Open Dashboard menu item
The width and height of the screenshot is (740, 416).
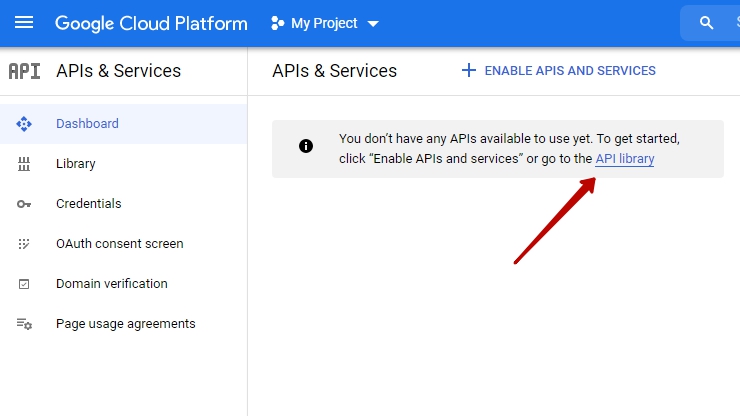[x=124, y=124]
